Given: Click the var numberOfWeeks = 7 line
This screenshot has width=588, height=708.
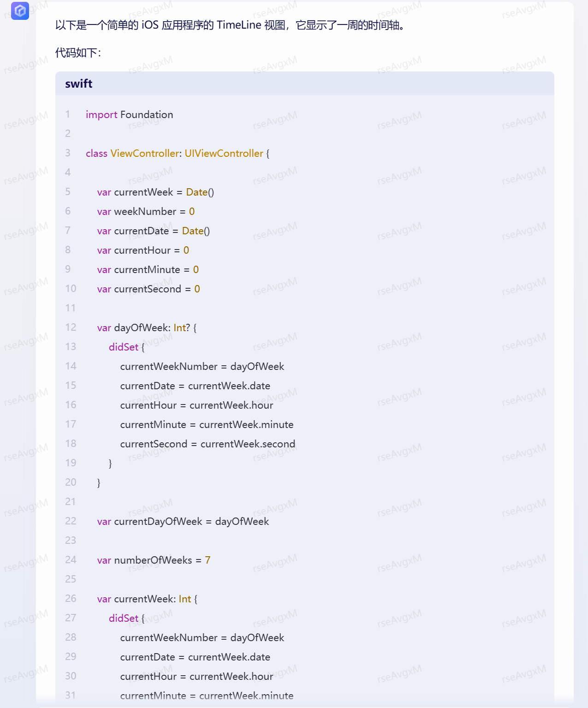Looking at the screenshot, I should pyautogui.click(x=154, y=560).
